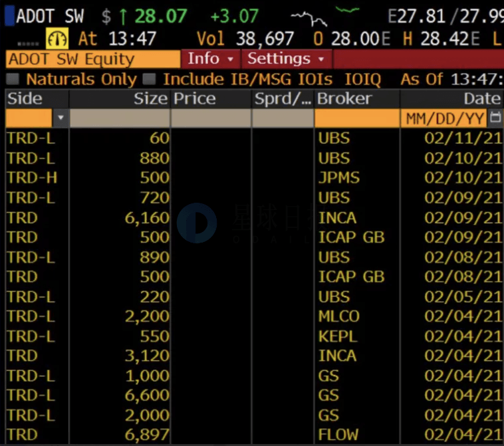Toggle the Include IB/MSG IOIs checkbox
The image size is (504, 446).
click(150, 79)
